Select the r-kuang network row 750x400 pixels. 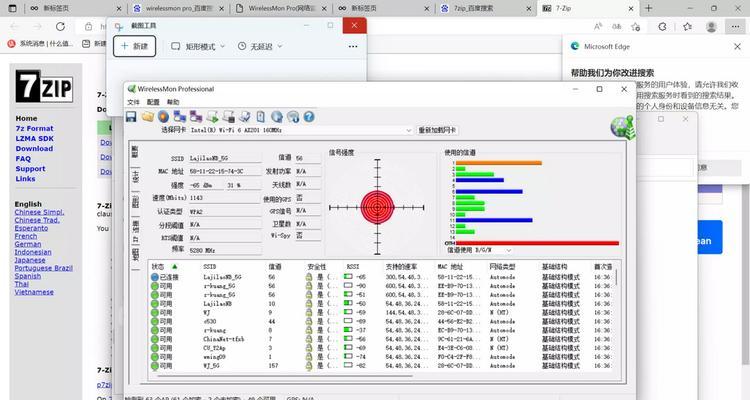click(x=381, y=330)
